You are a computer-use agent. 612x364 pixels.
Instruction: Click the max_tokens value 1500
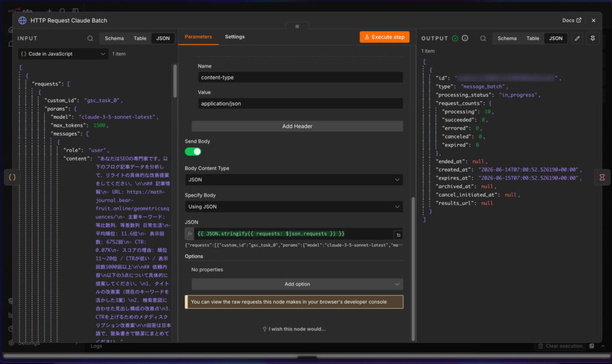[99, 126]
